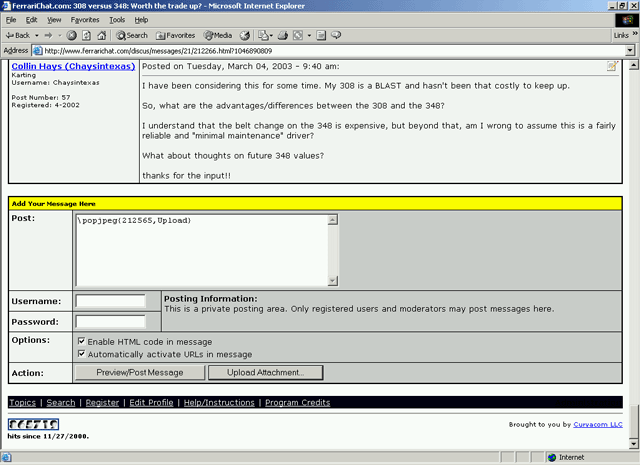Toggle Enable HTML code in message checkbox
Image resolution: width=640 pixels, height=465 pixels.
tap(82, 341)
